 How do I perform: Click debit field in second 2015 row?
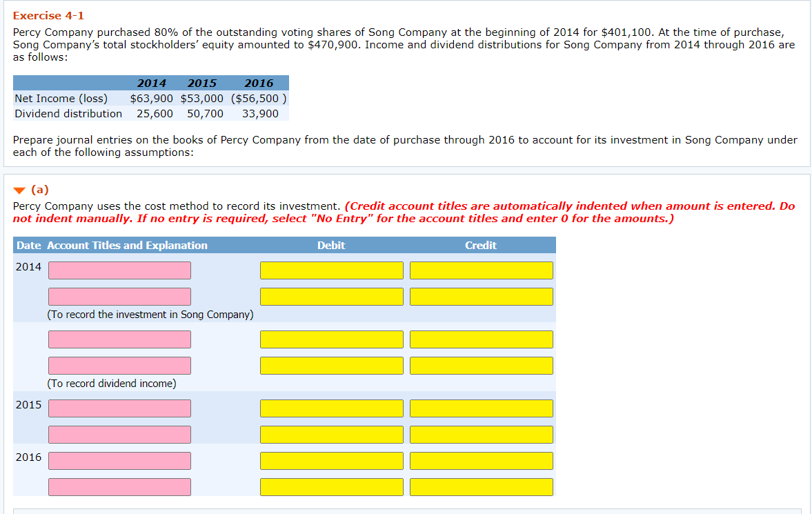(331, 435)
